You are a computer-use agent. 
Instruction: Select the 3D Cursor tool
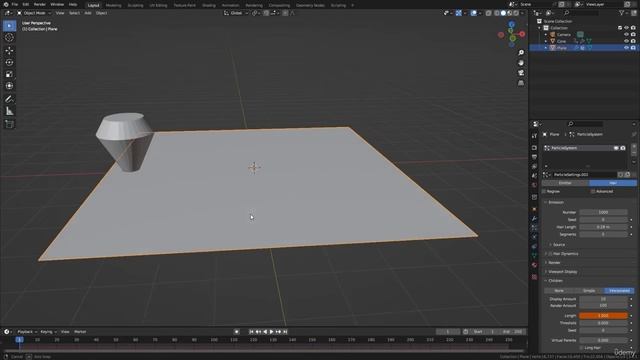(x=9, y=38)
